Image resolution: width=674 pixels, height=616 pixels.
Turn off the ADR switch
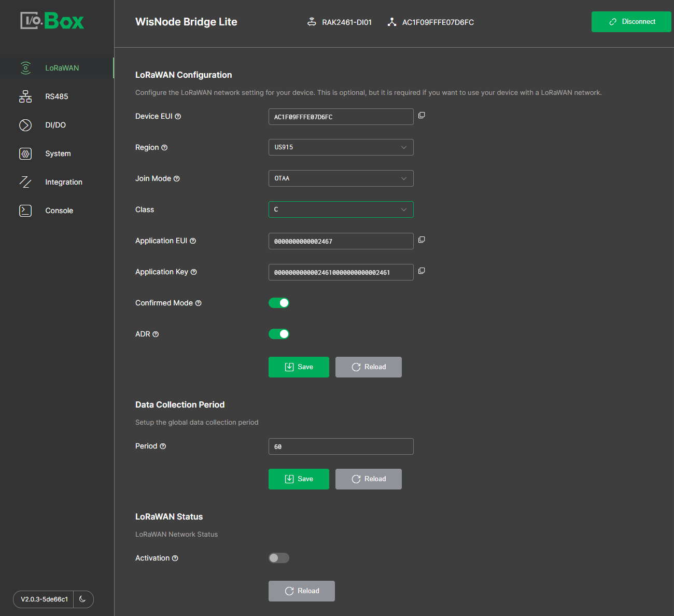click(279, 334)
